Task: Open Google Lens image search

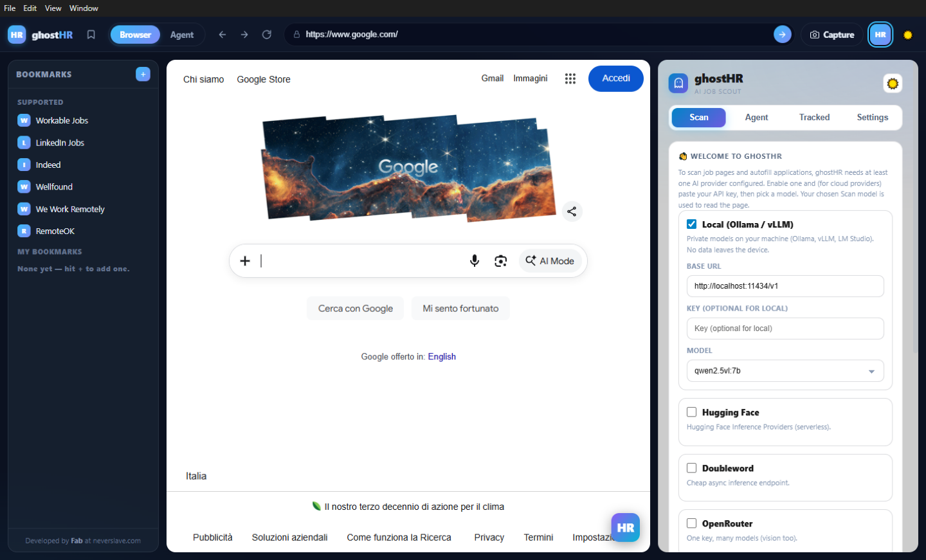Action: 501,261
